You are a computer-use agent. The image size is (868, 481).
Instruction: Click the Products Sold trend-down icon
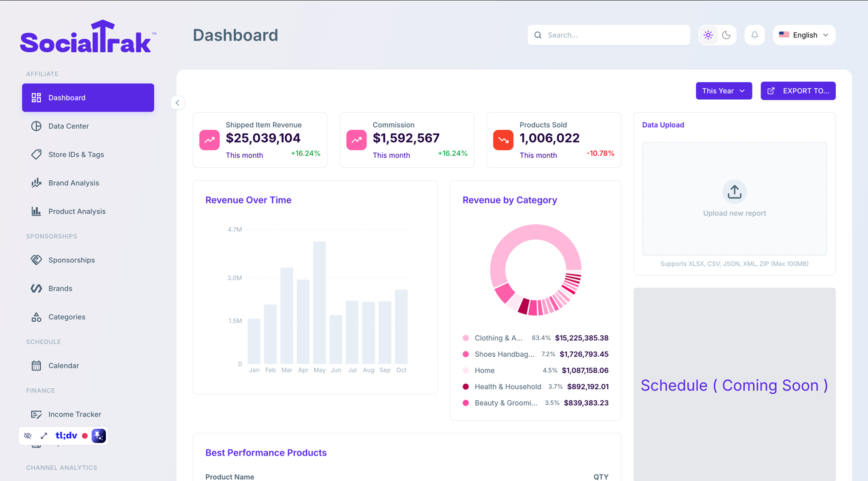click(503, 140)
